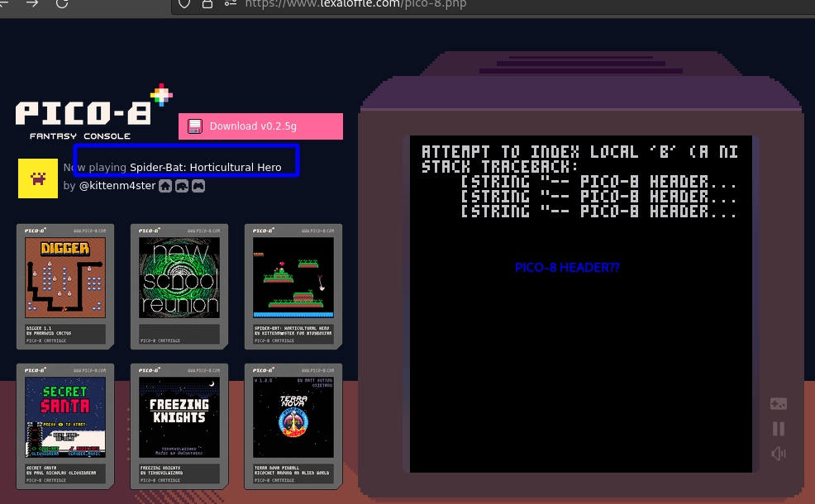Viewport: 815px width, 504px height.
Task: Select the Secret Santa cartridge
Action: tap(65, 426)
